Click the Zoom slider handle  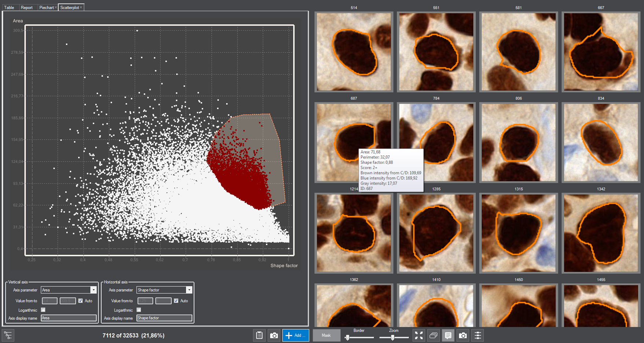point(392,338)
